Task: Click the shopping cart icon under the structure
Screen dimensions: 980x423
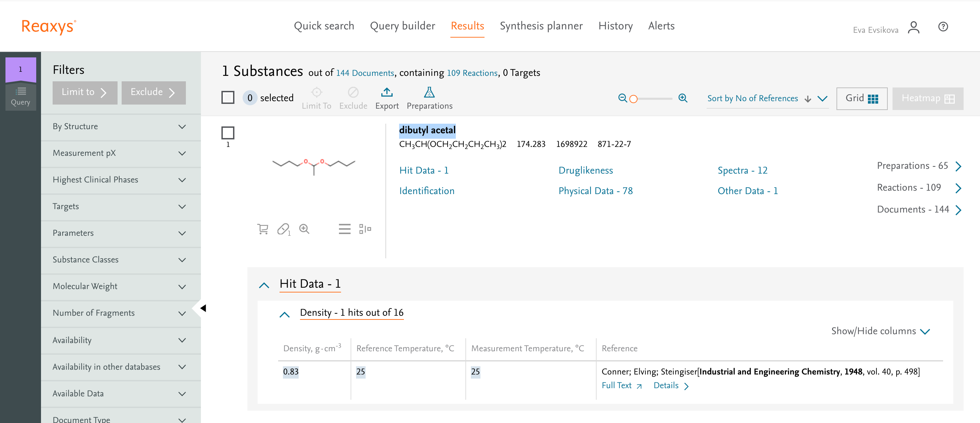Action: 262,229
